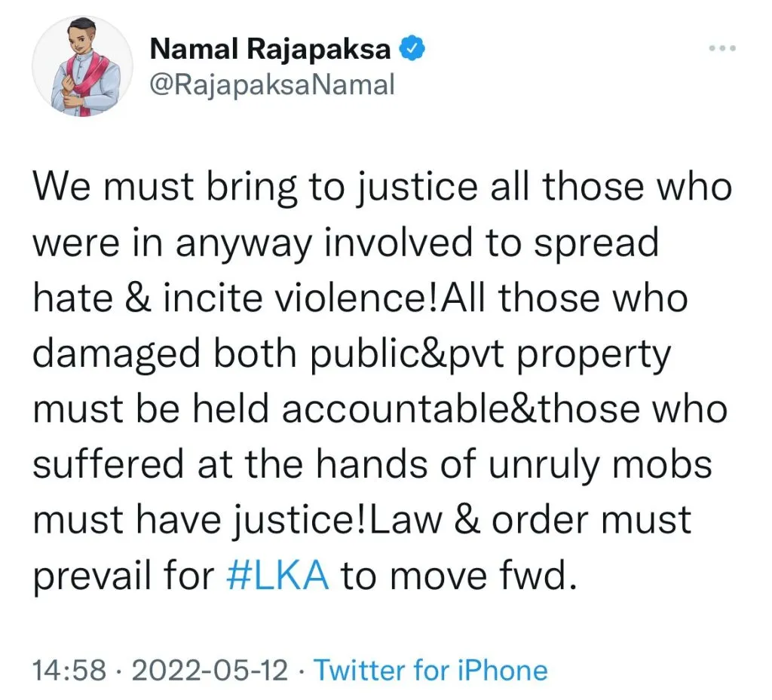
Task: Open the #LKA hashtag
Action: click(x=277, y=575)
